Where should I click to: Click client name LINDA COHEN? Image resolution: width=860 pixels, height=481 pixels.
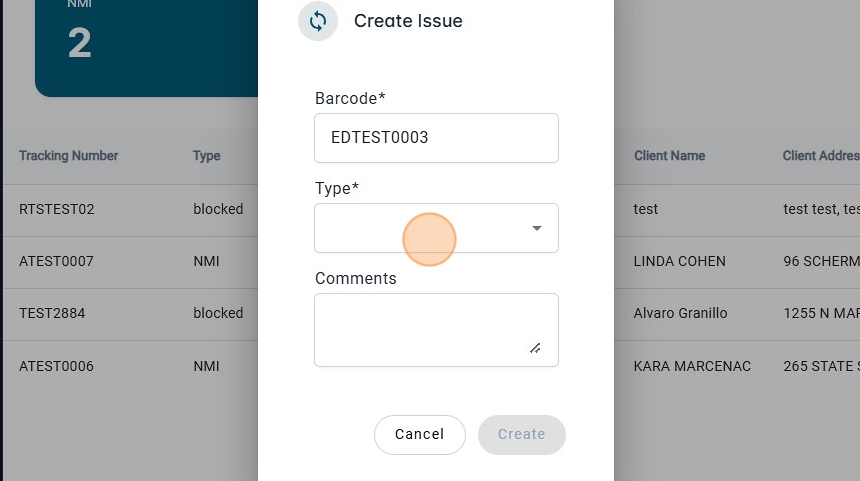click(x=679, y=261)
